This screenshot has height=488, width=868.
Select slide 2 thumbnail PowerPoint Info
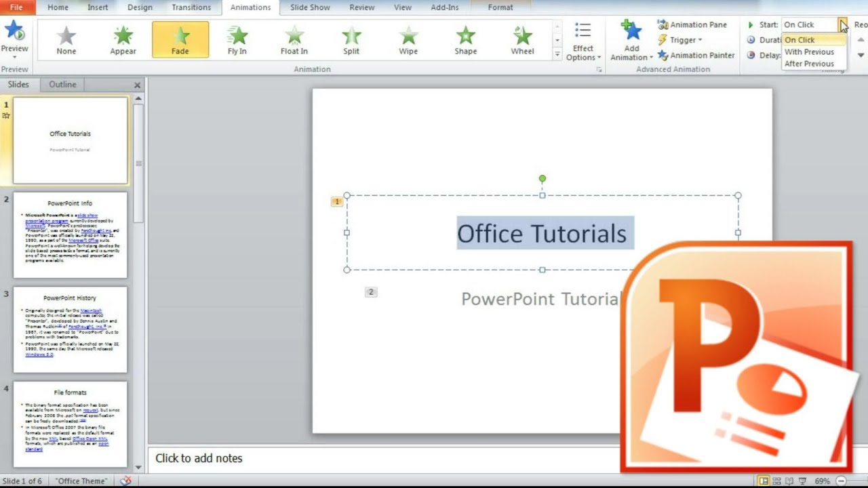[71, 235]
